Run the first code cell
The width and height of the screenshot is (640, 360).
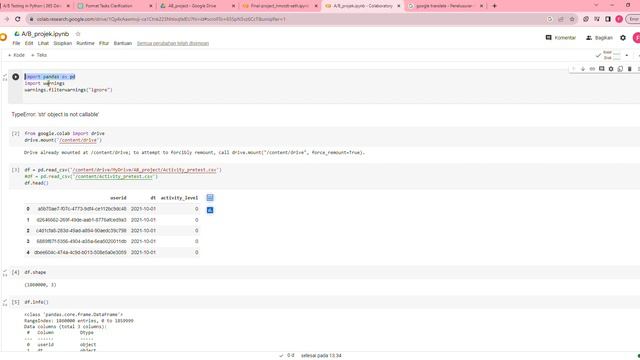tap(16, 77)
